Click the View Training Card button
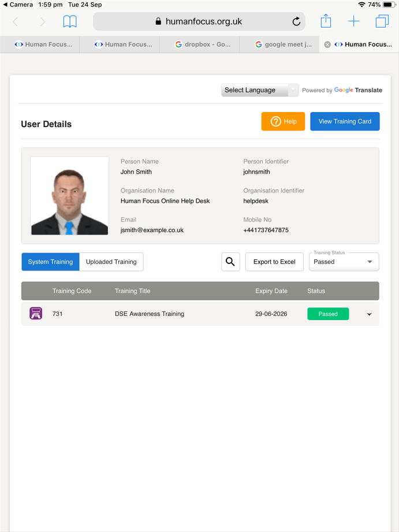This screenshot has height=532, width=399. pos(345,121)
